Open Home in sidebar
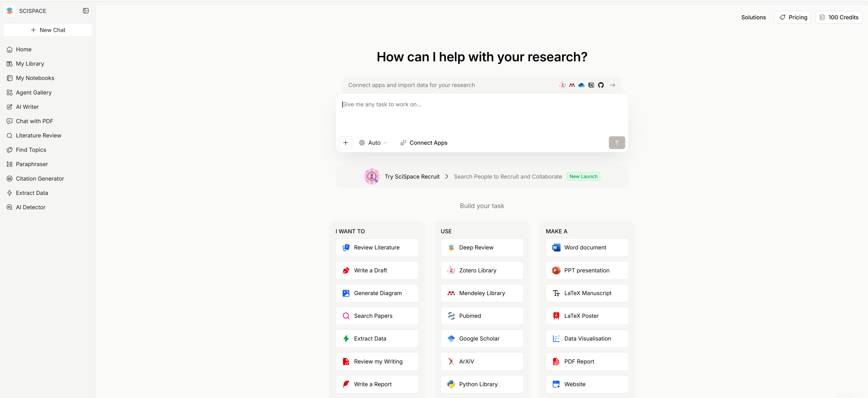The image size is (868, 398). click(47, 50)
